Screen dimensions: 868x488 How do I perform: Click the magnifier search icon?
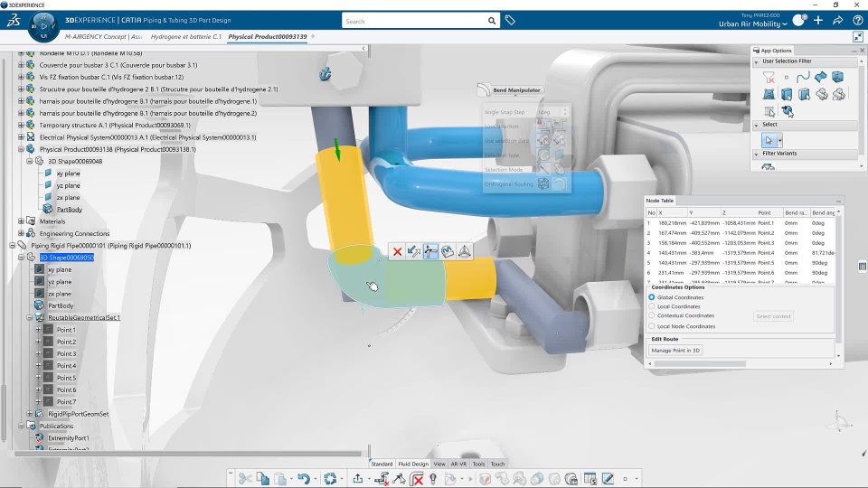point(492,21)
